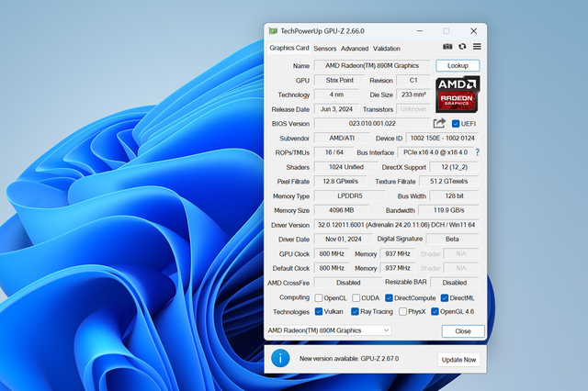This screenshot has width=588, height=391.
Task: Click the refresh icon in GPU-Z
Action: click(462, 47)
